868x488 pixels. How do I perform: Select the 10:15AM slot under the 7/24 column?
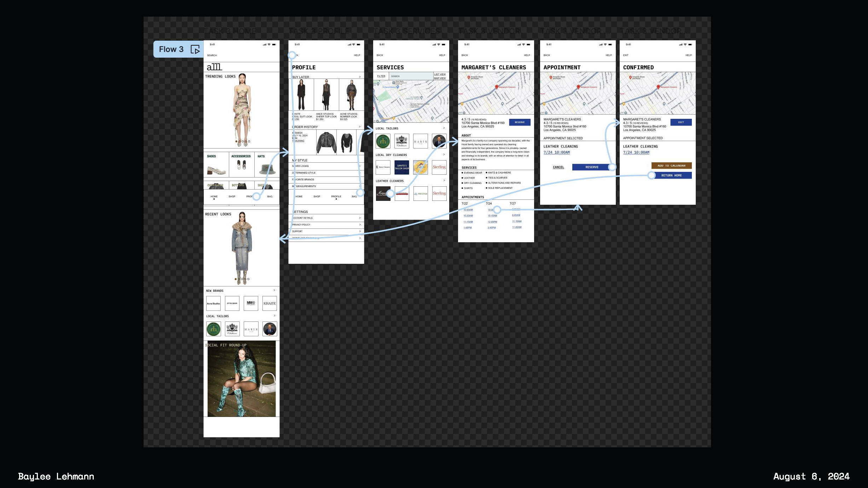point(492,215)
